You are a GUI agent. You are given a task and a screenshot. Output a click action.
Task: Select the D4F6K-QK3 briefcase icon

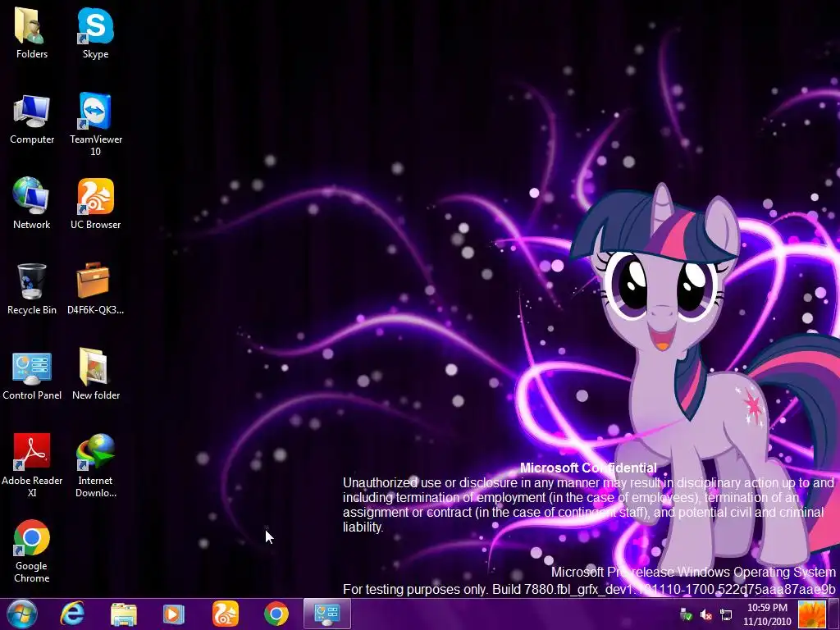click(95, 289)
